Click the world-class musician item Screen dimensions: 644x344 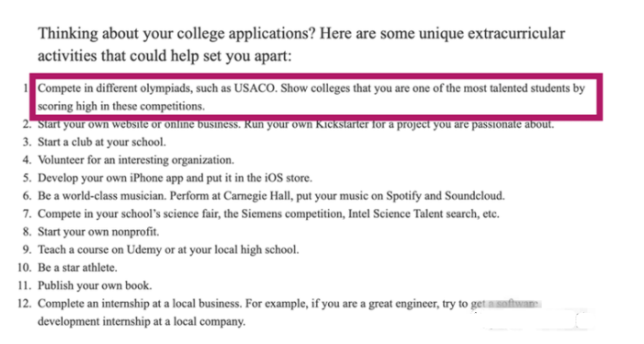point(271,196)
